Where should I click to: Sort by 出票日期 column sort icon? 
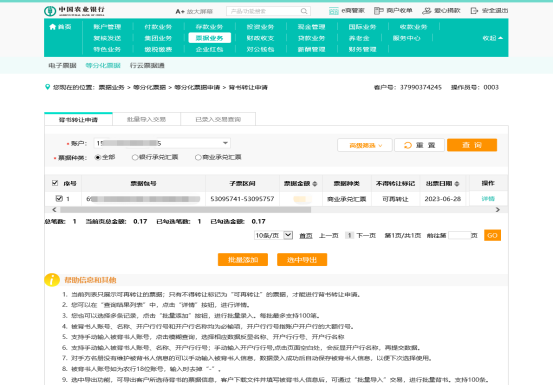(457, 183)
